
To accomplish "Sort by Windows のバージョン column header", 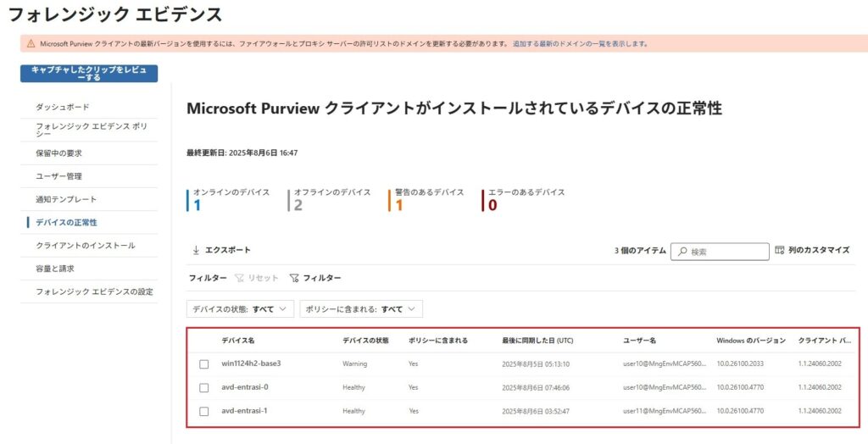I will click(751, 341).
